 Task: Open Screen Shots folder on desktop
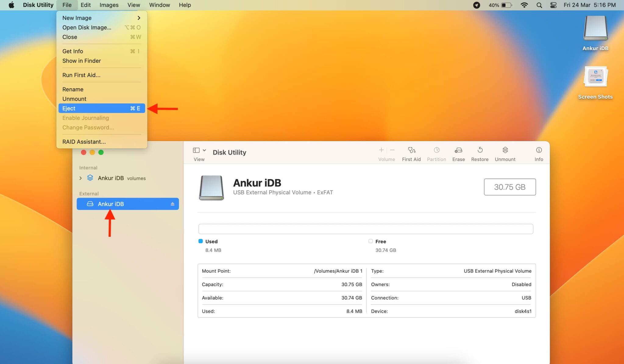click(x=595, y=83)
